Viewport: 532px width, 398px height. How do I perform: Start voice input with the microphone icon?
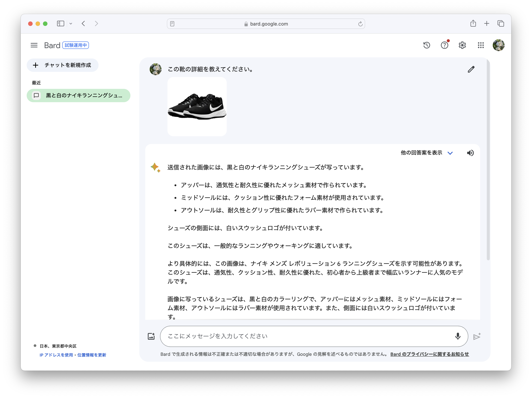pos(458,336)
